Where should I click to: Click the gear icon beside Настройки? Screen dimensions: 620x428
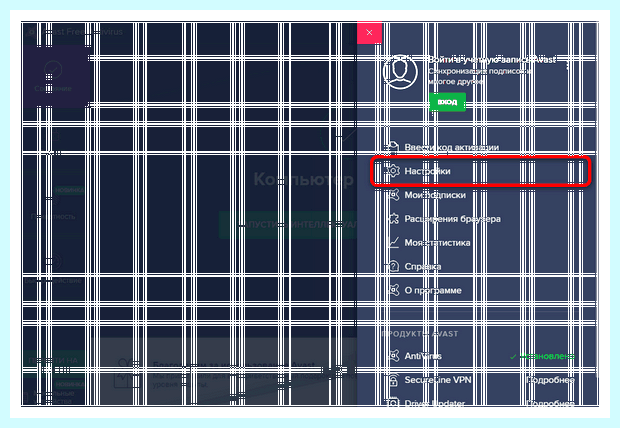393,171
